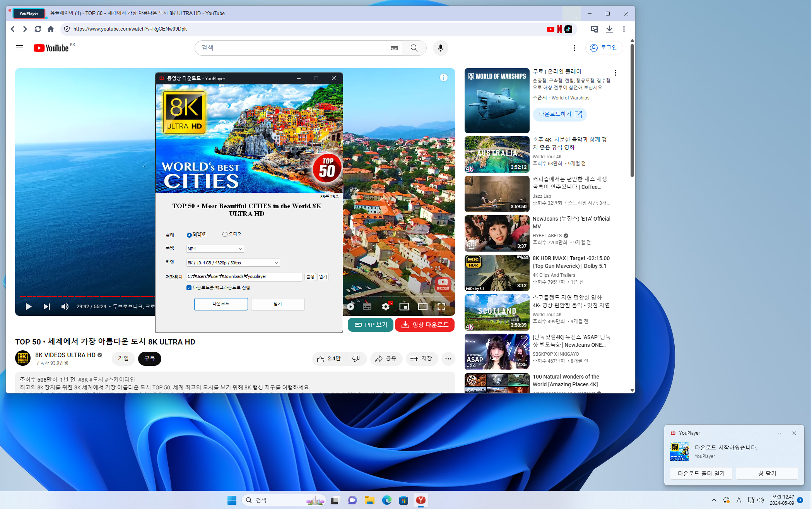Open the YouTube hamburger guide menu
Image resolution: width=812 pixels, height=509 pixels.
click(x=20, y=48)
